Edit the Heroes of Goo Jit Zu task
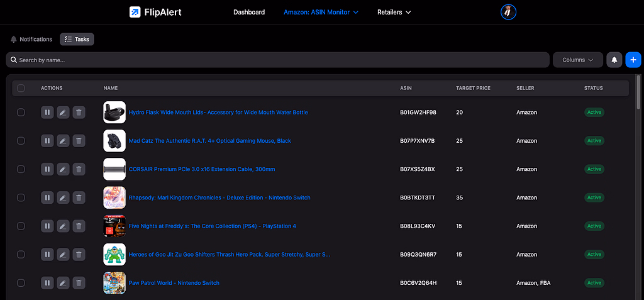The height and width of the screenshot is (300, 644). (x=63, y=254)
